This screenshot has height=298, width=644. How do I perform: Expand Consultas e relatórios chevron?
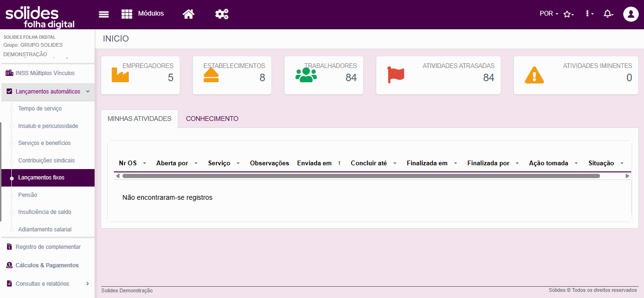click(x=87, y=283)
